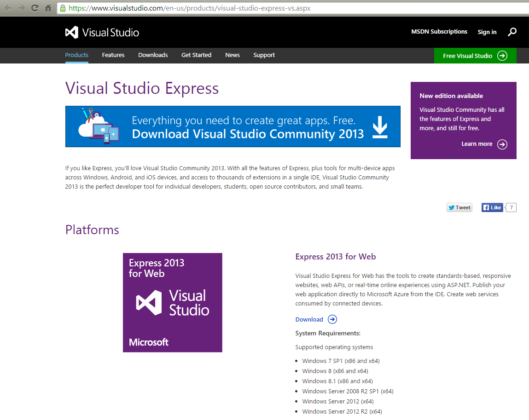
Task: Click the Free Visual Studio button
Action: tap(475, 56)
